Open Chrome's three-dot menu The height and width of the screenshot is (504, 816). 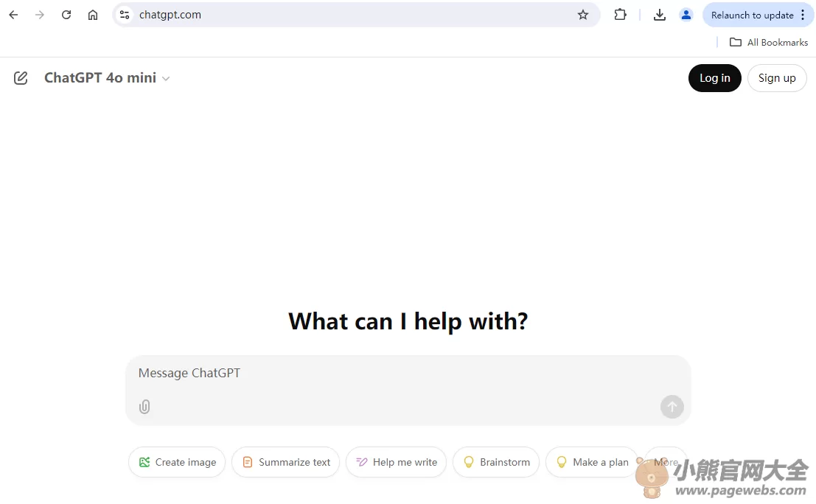click(803, 15)
